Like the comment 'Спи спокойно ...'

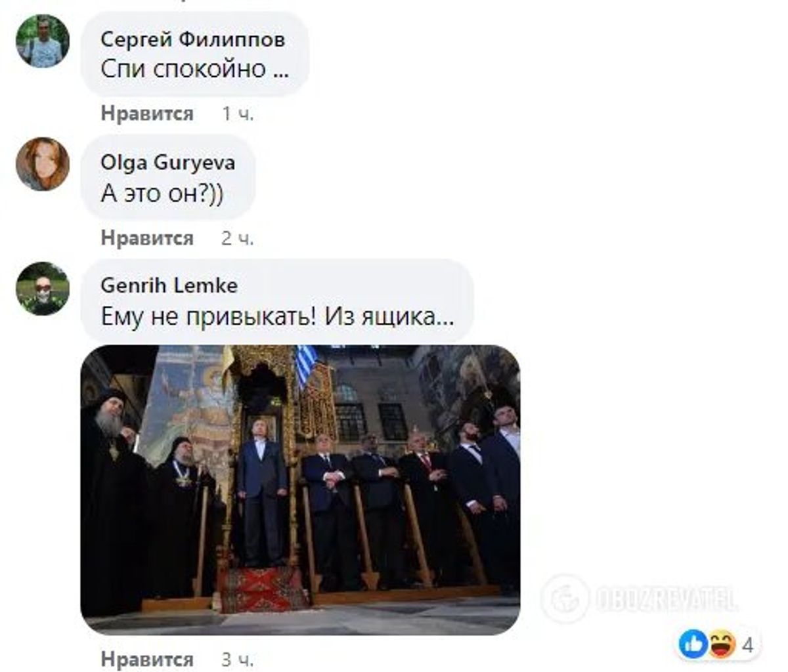(147, 114)
